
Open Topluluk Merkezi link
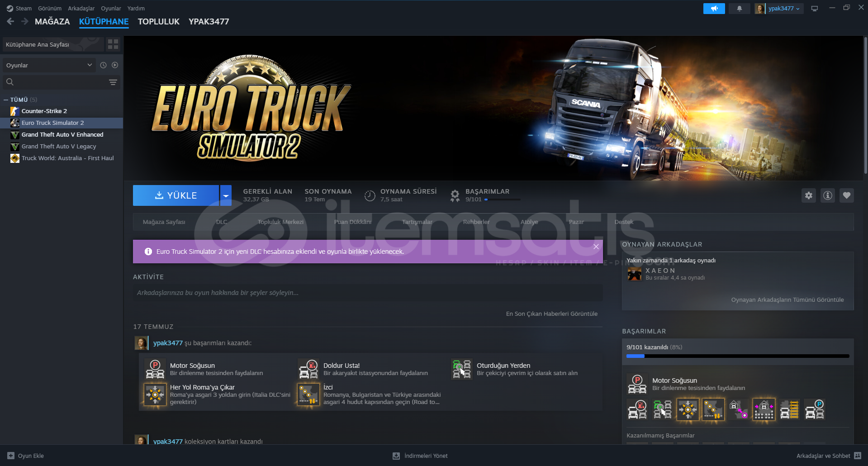281,222
